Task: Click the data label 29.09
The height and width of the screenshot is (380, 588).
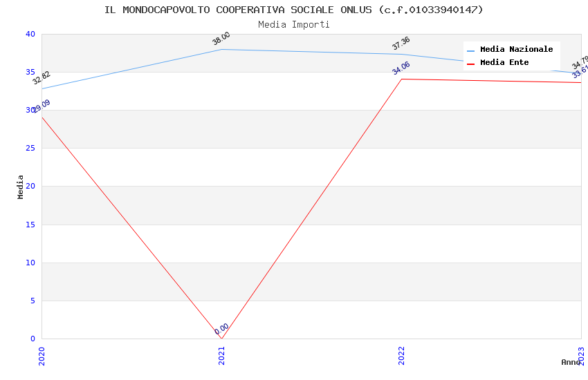Action: click(x=42, y=106)
